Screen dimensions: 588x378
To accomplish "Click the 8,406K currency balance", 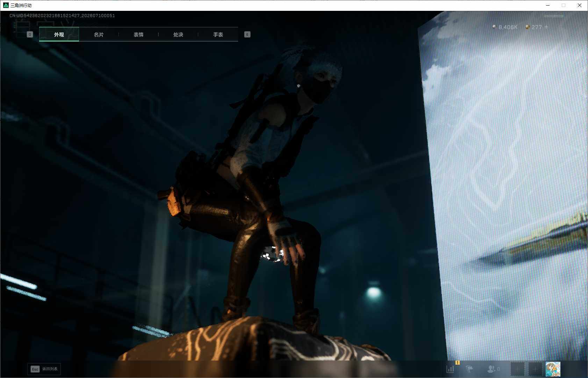I will (x=508, y=27).
